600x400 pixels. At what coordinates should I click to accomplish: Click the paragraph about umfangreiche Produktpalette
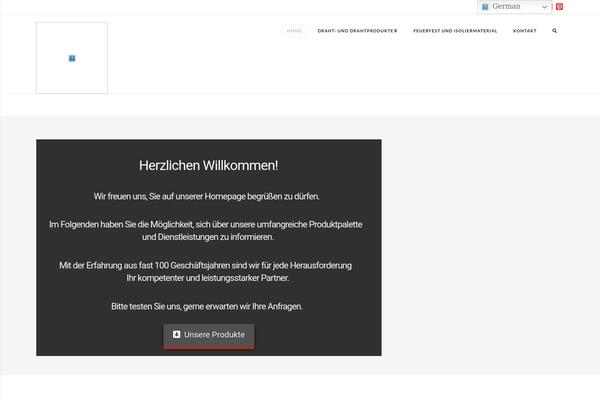(205, 230)
